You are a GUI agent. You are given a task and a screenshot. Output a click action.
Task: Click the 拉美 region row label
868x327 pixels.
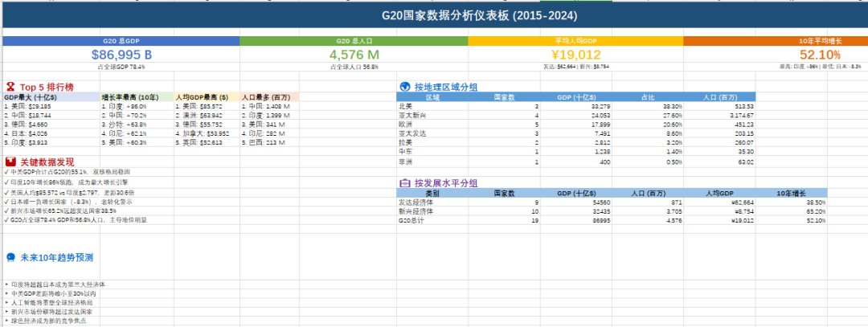click(x=404, y=143)
